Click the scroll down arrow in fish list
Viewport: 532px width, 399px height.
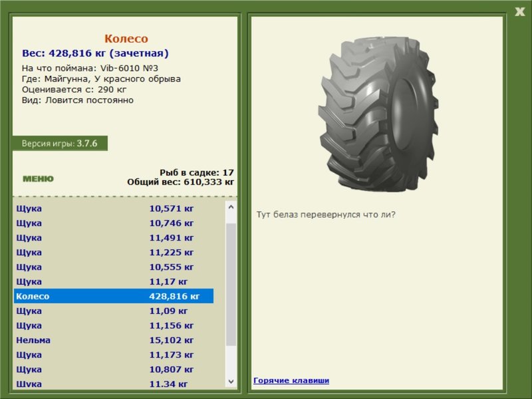tap(231, 381)
